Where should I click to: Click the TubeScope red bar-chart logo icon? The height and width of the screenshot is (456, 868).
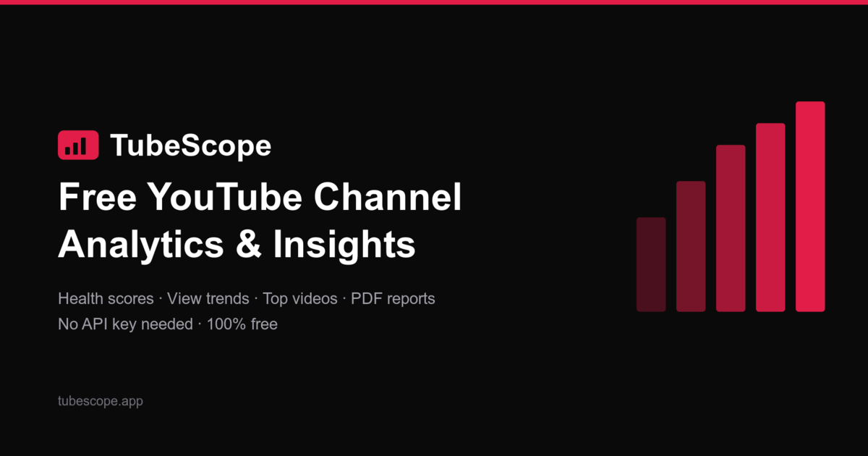[78, 145]
